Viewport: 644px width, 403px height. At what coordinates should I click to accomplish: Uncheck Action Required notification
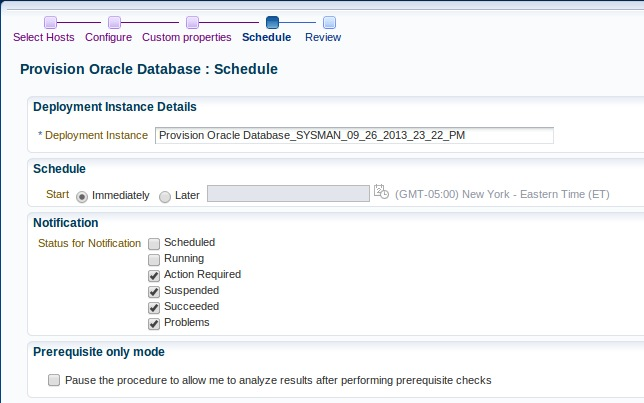(x=154, y=276)
